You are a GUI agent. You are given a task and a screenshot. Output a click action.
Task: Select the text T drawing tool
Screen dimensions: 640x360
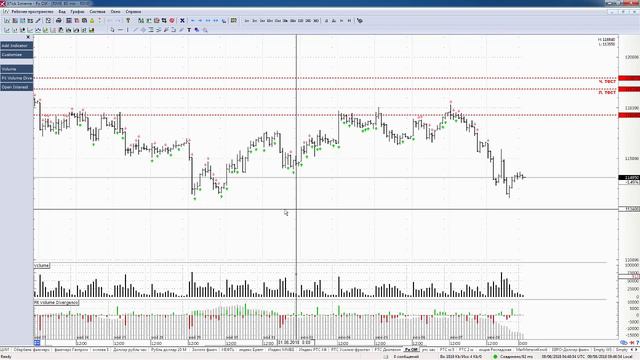point(189,30)
